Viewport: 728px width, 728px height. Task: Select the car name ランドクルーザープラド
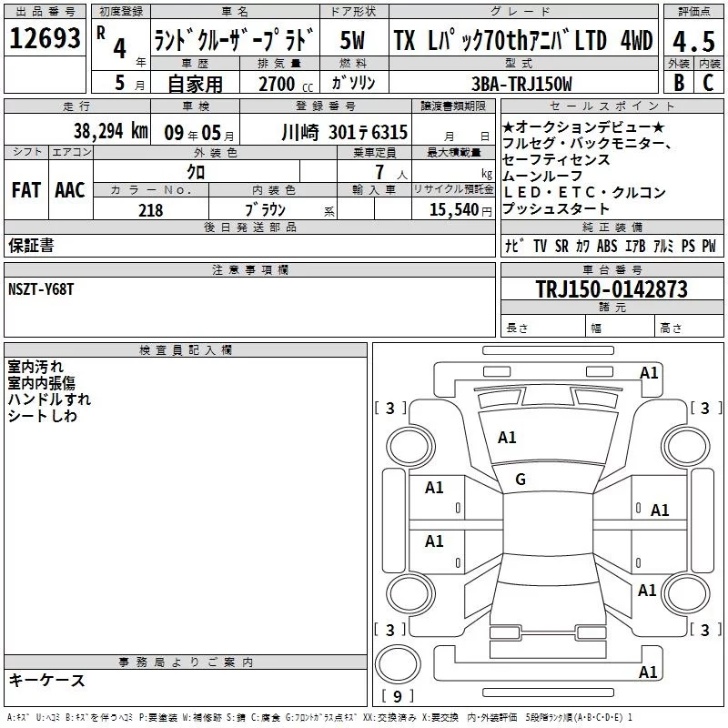coord(235,40)
